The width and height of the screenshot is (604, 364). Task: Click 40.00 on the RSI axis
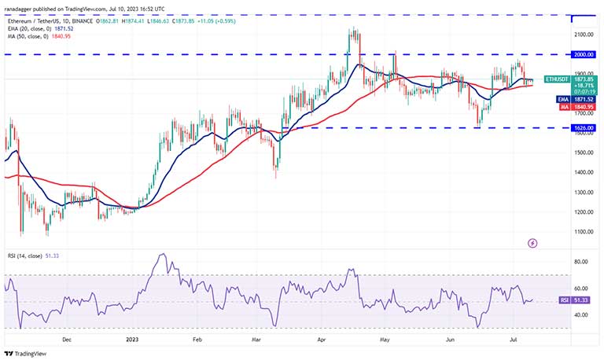pyautogui.click(x=581, y=314)
